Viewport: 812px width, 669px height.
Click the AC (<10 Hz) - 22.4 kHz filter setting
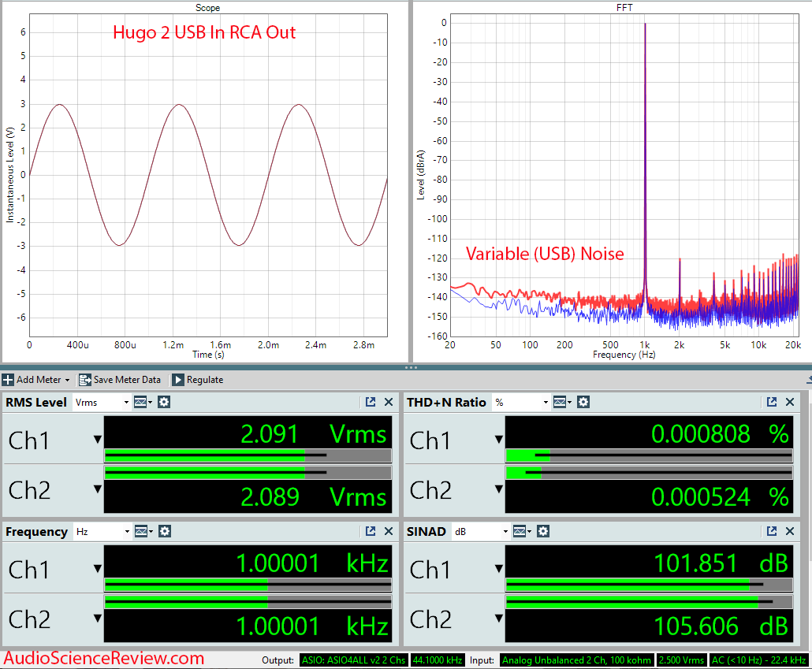758,660
